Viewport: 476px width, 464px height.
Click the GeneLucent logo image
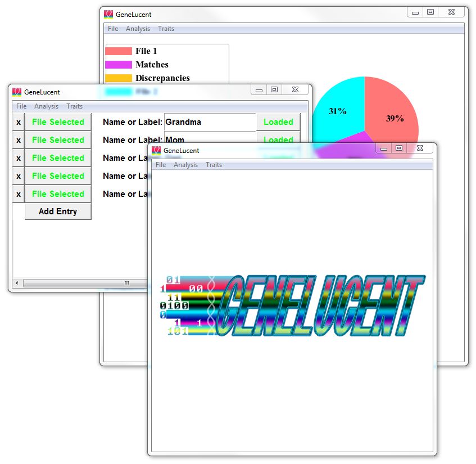[x=293, y=305]
